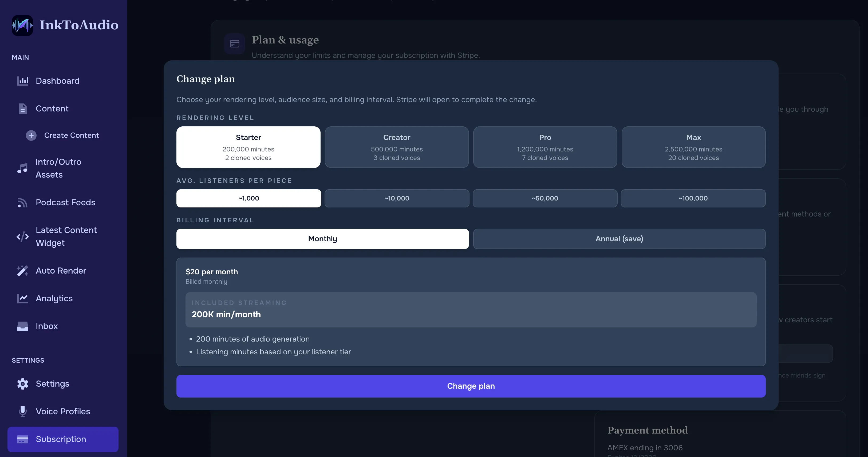Click the Podcast Feeds RSS icon
Image resolution: width=868 pixels, height=457 pixels.
click(23, 203)
